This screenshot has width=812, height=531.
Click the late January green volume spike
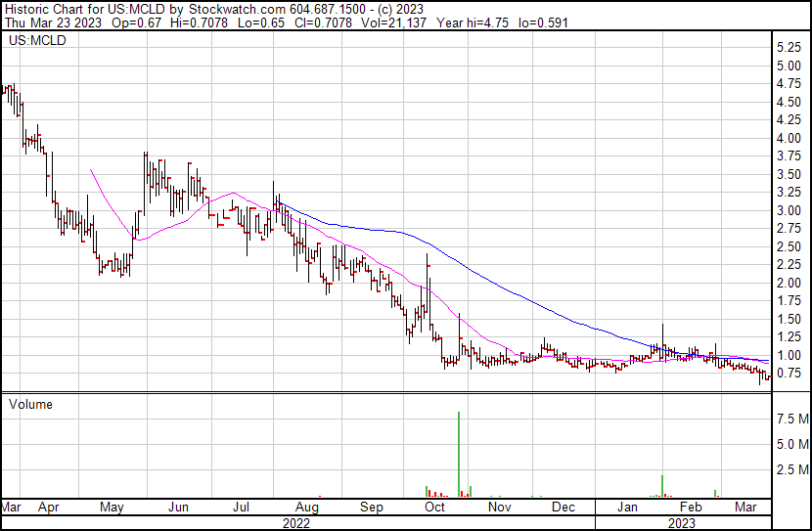662,485
